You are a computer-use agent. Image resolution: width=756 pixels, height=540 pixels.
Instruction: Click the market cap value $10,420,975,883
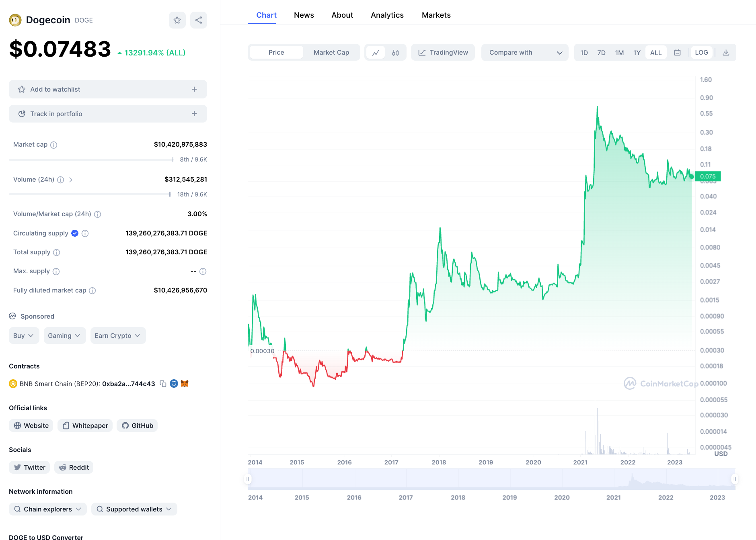(181, 144)
